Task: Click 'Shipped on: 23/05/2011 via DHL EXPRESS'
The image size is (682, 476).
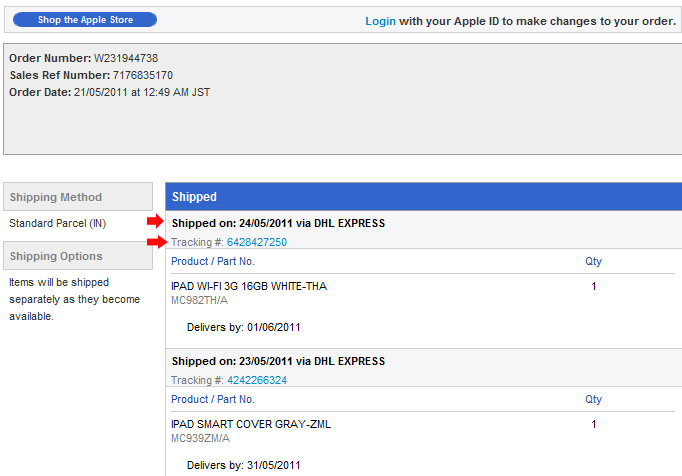Action: pyautogui.click(x=278, y=361)
